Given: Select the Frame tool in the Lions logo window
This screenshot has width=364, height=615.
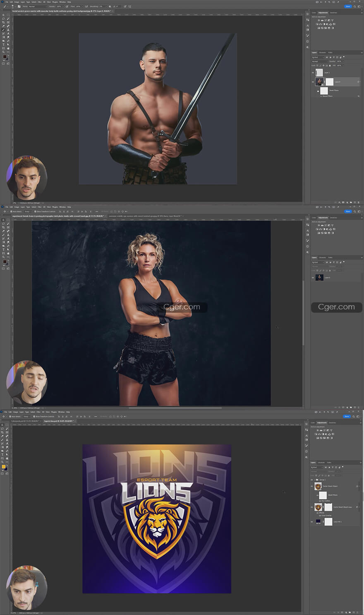Looking at the screenshot, I should (7, 432).
